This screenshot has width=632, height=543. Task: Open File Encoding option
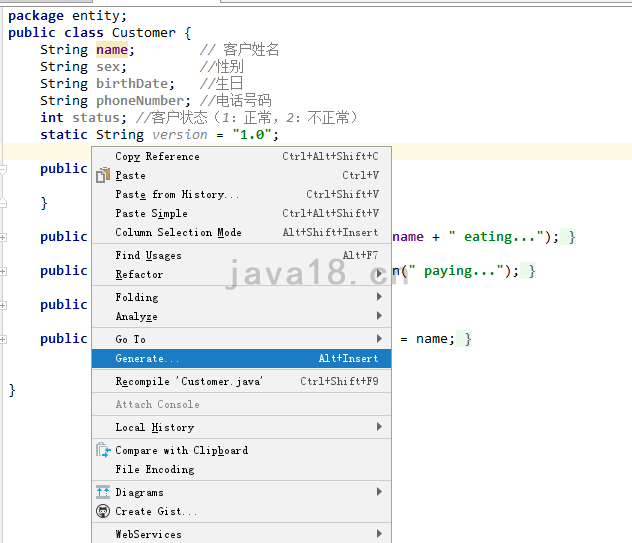click(x=154, y=469)
